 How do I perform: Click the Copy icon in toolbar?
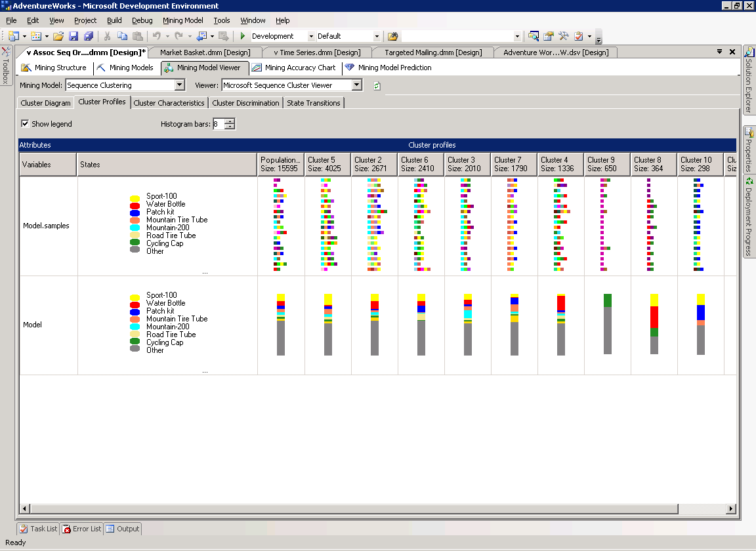pyautogui.click(x=123, y=36)
